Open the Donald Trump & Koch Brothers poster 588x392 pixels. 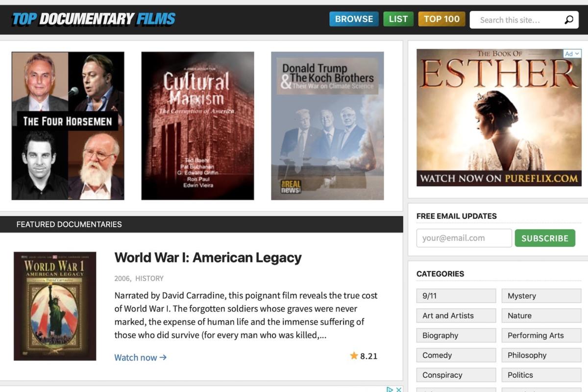(327, 126)
